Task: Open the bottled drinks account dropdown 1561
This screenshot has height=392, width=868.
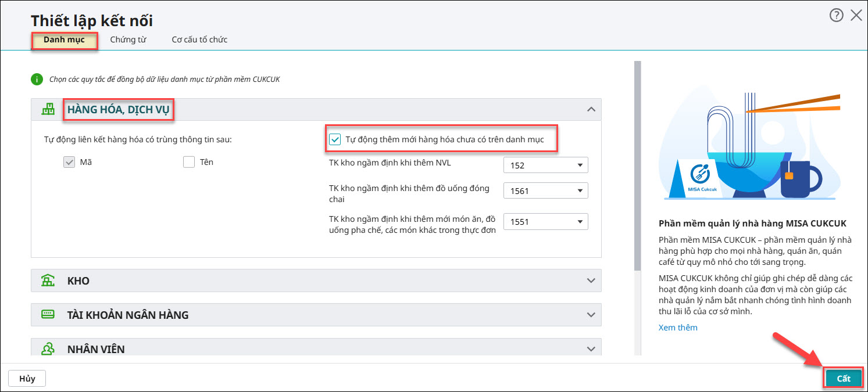Action: [x=545, y=190]
